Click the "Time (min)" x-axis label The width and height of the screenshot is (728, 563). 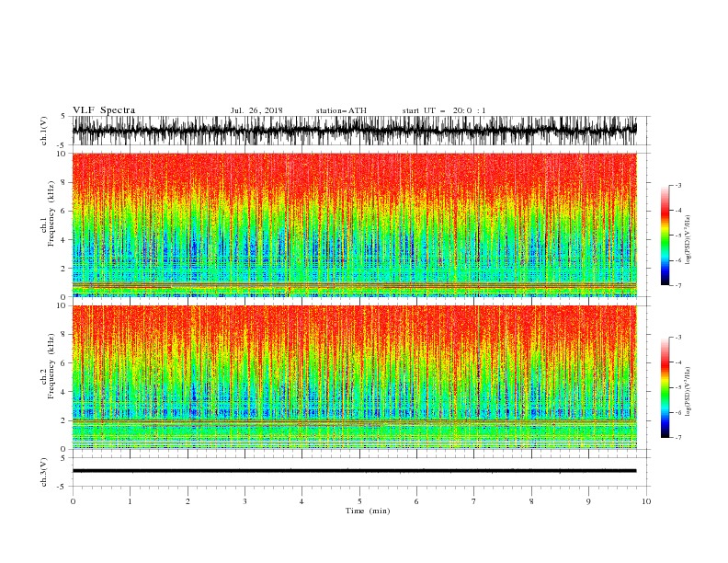[x=368, y=511]
